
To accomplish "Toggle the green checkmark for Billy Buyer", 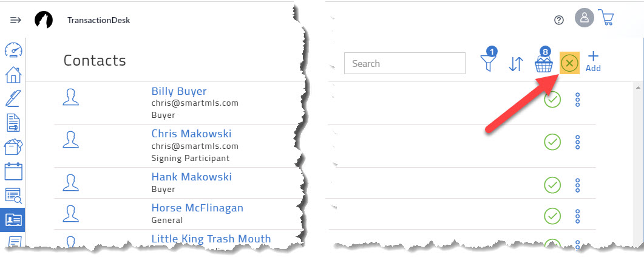I will tap(552, 99).
